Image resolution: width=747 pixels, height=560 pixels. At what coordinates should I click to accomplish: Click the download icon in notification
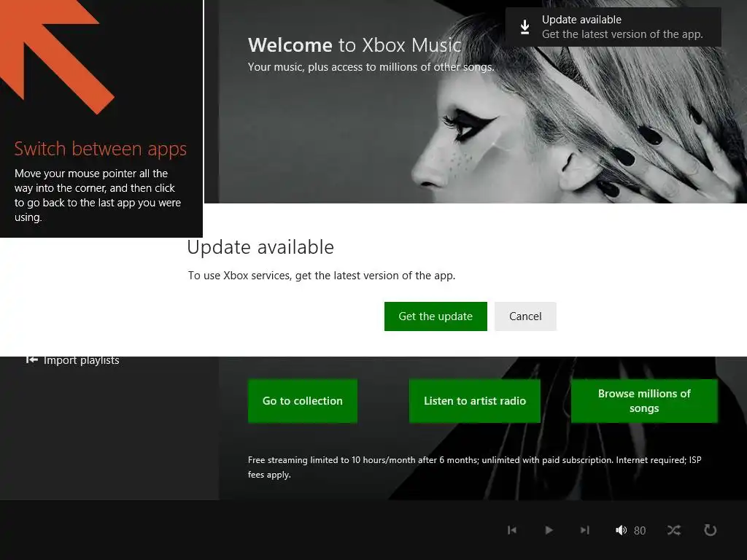(x=525, y=27)
